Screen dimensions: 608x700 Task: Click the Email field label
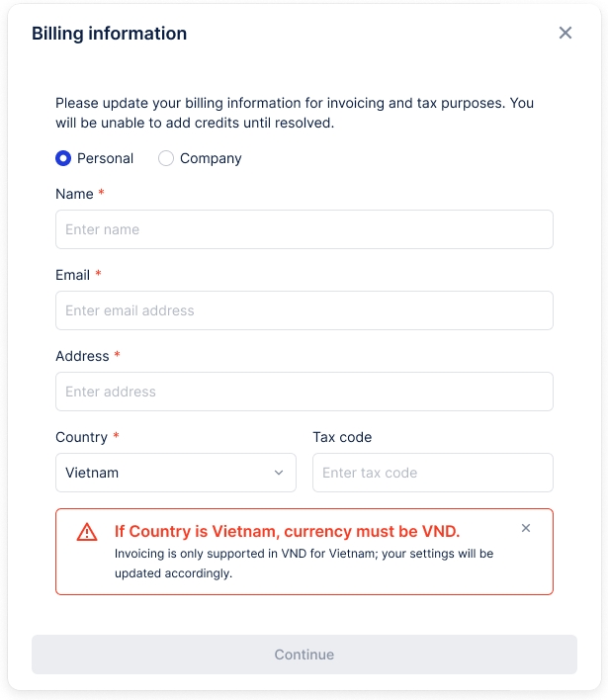tap(72, 275)
